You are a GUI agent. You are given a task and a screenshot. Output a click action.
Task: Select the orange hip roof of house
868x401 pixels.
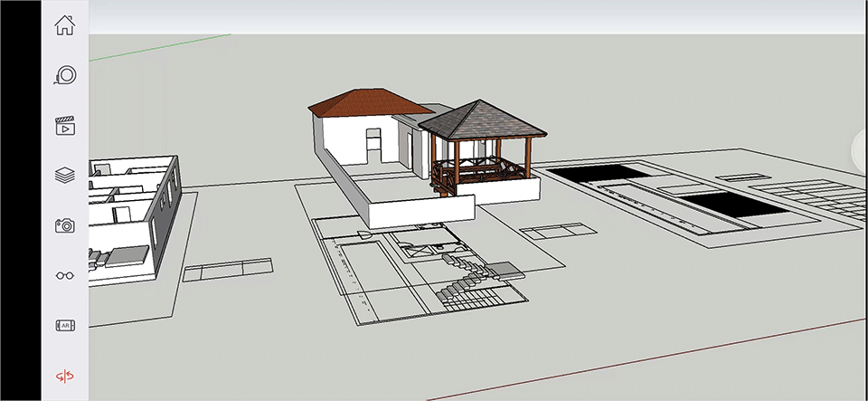357,102
